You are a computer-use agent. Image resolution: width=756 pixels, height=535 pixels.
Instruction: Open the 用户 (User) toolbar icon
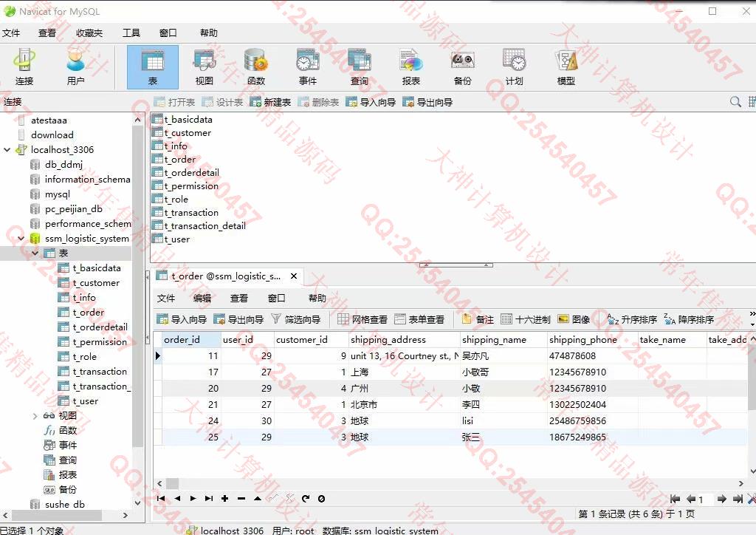(76, 67)
